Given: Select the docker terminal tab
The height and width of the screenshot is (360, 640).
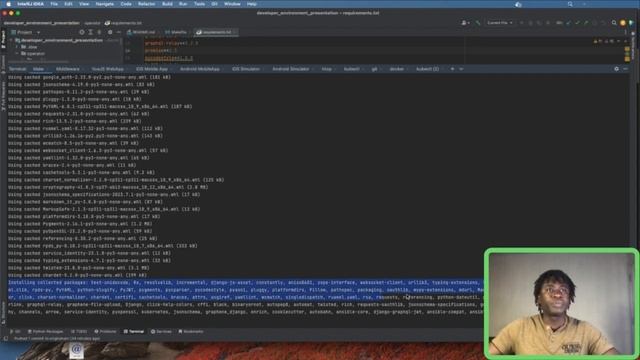Looking at the screenshot, I should click(396, 69).
